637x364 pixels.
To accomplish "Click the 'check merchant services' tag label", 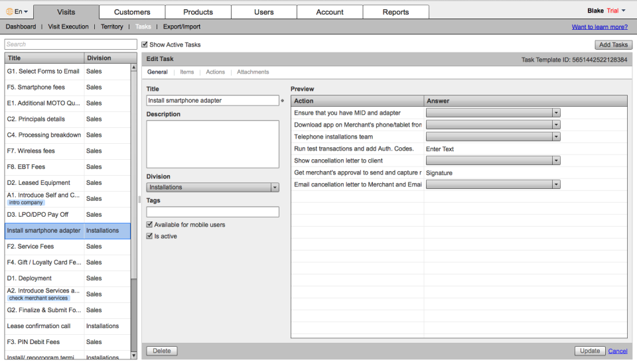I will pos(38,298).
